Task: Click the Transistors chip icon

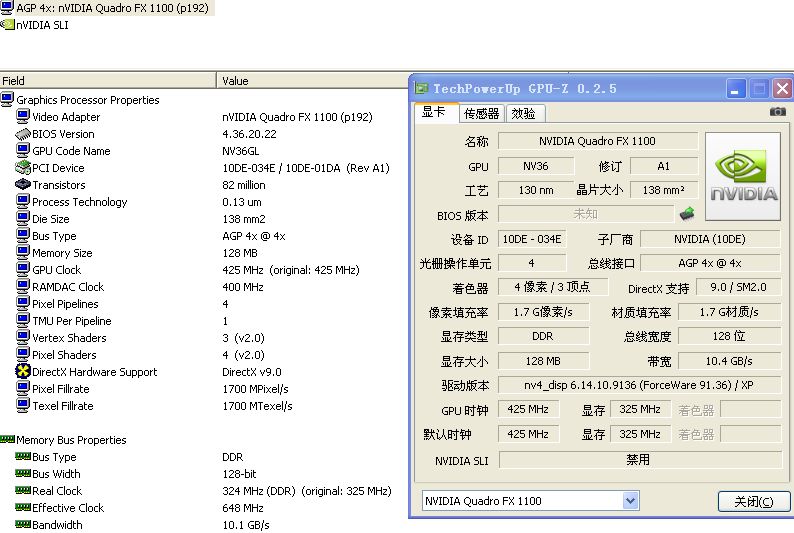Action: (x=23, y=185)
